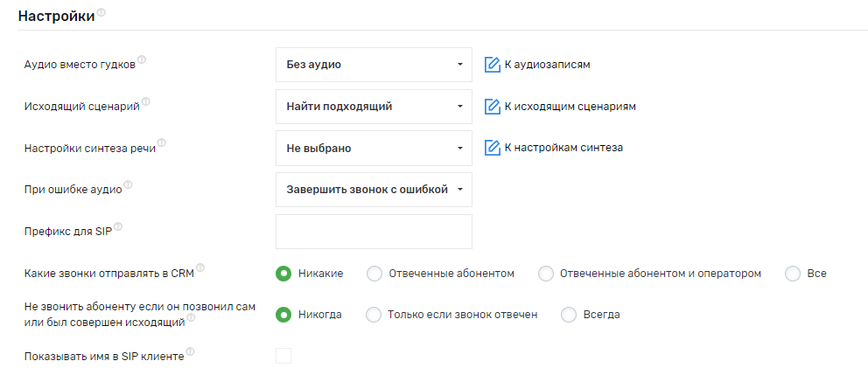The height and width of the screenshot is (375, 868).
Task: Click help icon next to 'При ошибке аудио'
Action: 129,185
